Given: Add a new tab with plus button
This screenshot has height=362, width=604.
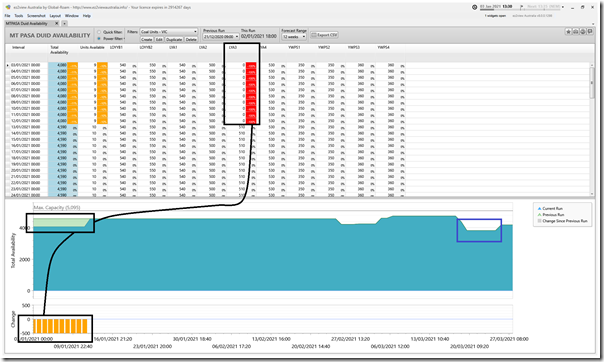Looking at the screenshot, I should [64, 23].
